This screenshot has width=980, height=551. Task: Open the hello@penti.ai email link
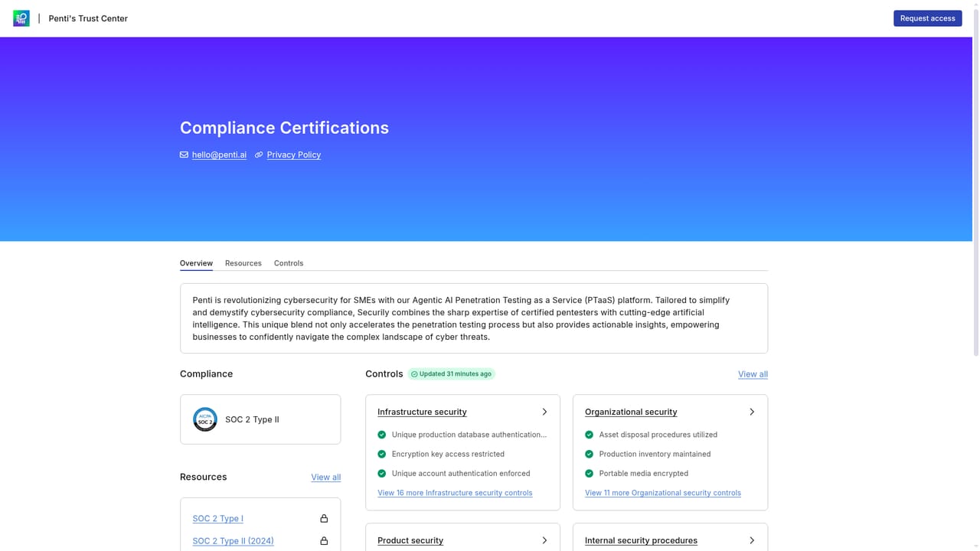[219, 155]
